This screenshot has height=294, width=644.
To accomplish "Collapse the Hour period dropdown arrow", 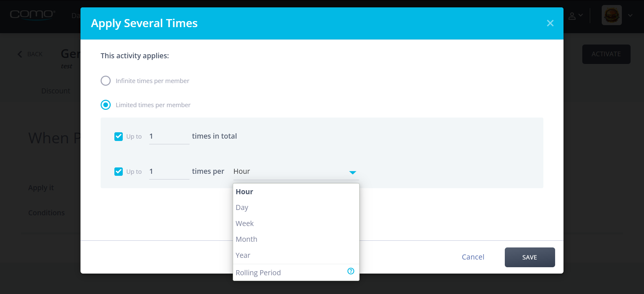I will click(353, 172).
